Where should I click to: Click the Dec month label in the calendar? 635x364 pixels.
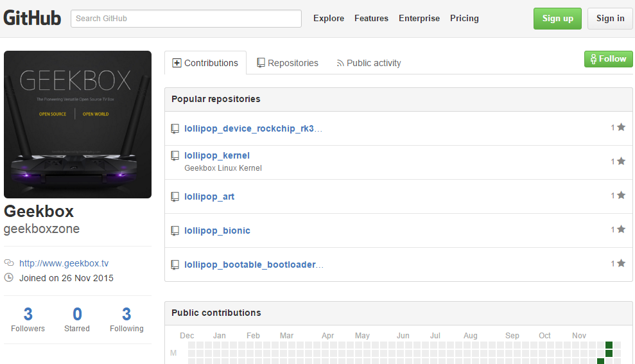(x=187, y=336)
